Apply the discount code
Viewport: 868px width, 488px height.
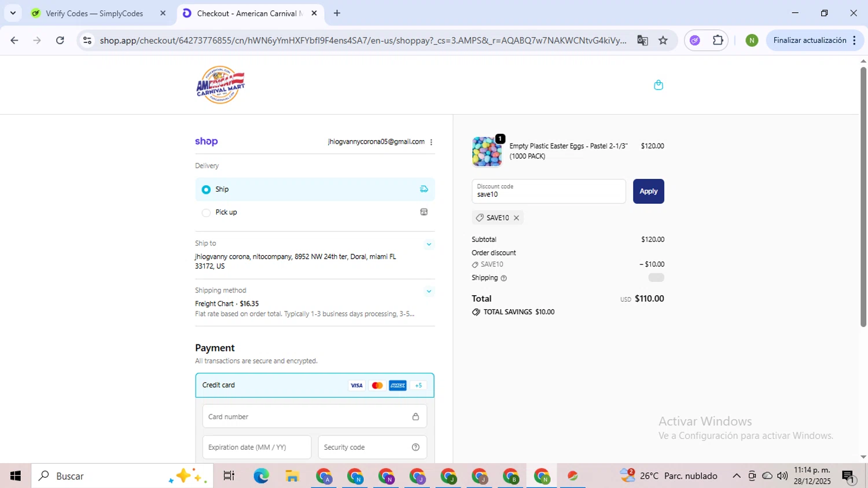point(648,192)
